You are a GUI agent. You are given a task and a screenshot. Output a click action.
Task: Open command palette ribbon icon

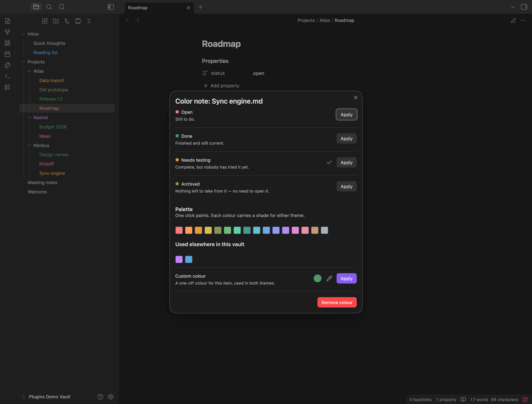click(7, 76)
